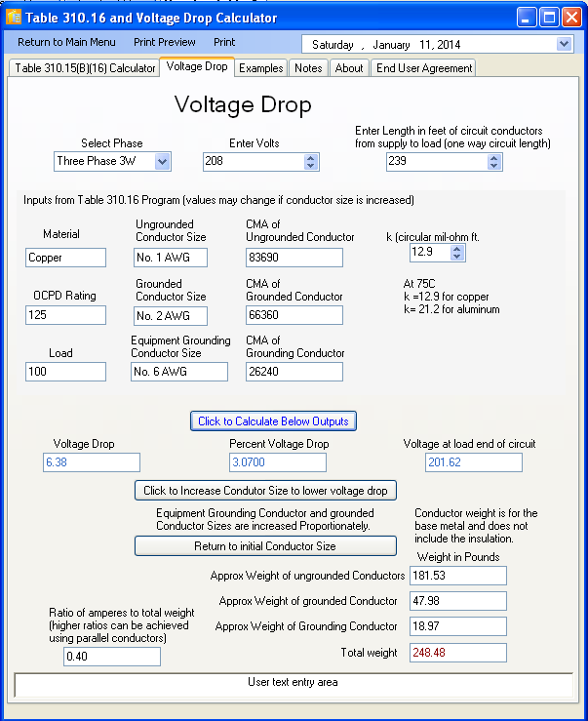The width and height of the screenshot is (588, 721).
Task: Switch to Table 310.15(B)(16) Calculator tab
Action: [x=85, y=68]
